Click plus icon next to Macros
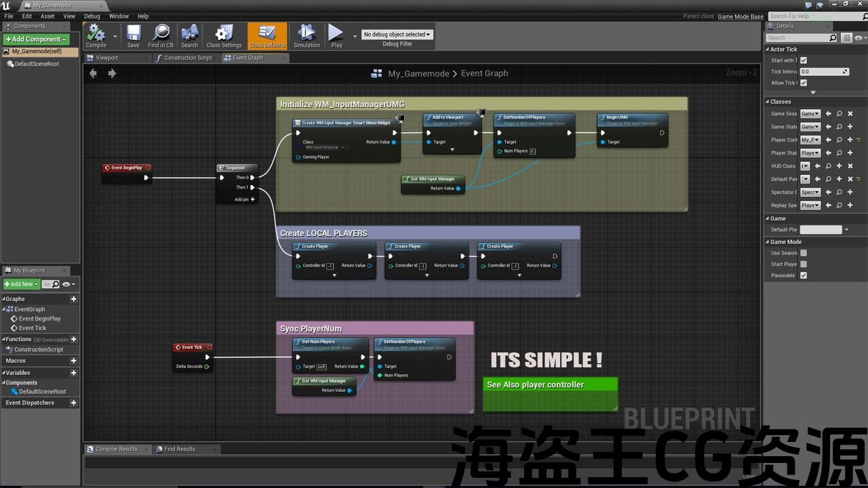Viewport: 868px width, 488px height. [74, 361]
